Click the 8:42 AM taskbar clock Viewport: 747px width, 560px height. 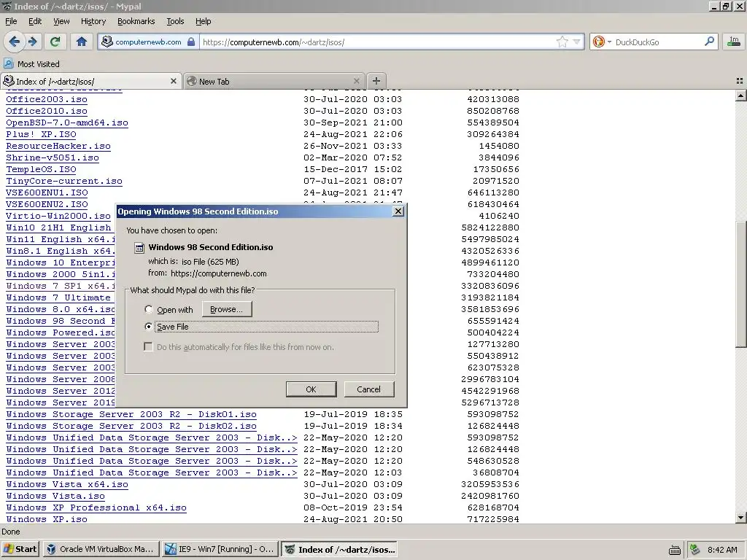(722, 550)
